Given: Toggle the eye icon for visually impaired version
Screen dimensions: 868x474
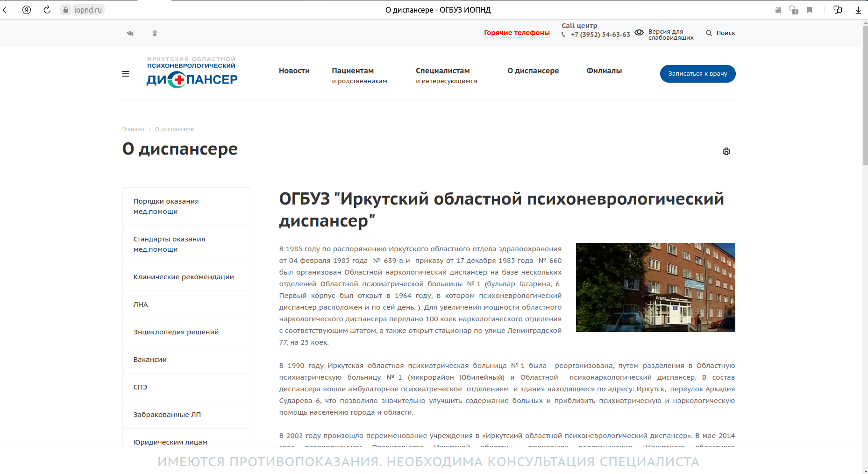Looking at the screenshot, I should 639,32.
